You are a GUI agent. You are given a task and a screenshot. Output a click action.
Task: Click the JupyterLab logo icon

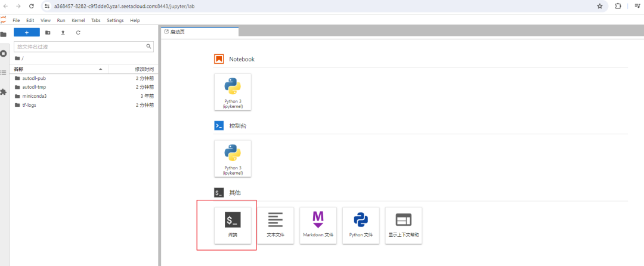tap(4, 20)
